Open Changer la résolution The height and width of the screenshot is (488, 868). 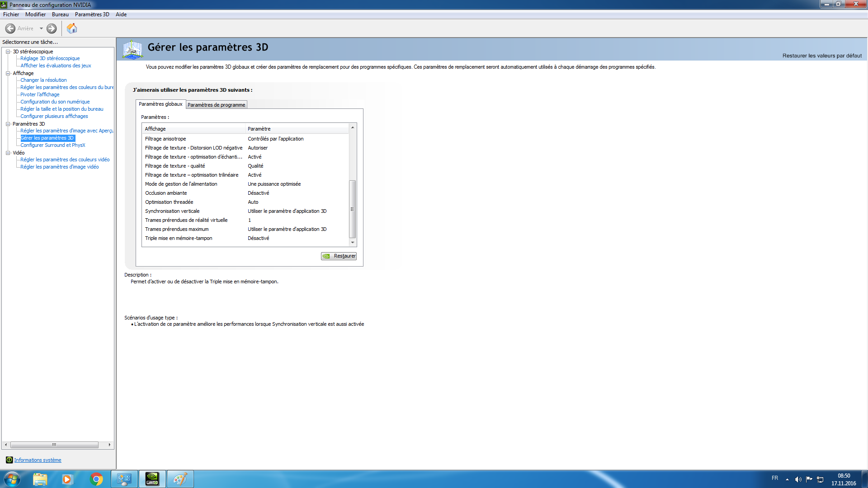tap(43, 80)
